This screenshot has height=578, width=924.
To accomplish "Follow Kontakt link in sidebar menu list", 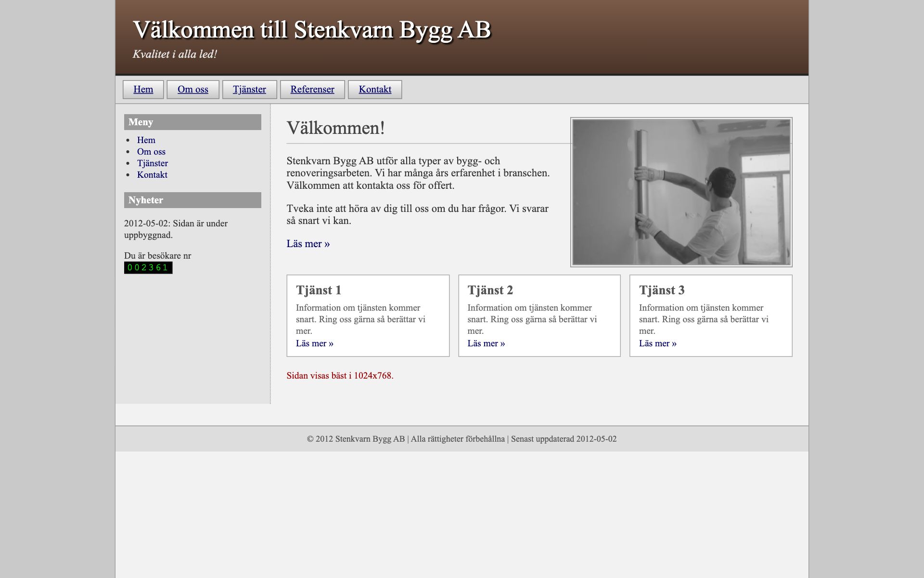I will [x=152, y=175].
